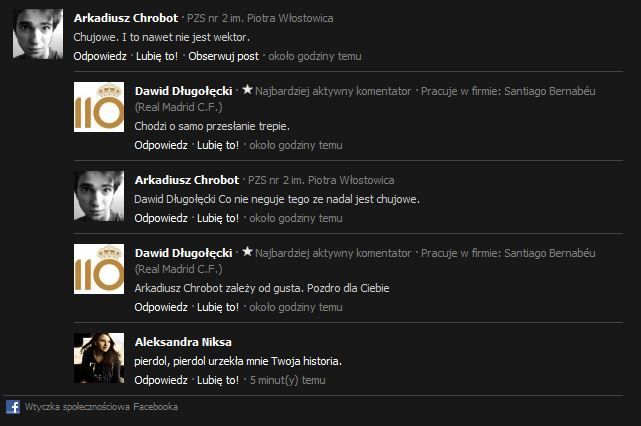The width and height of the screenshot is (641, 426).
Task: Reply to the 'Chodzi o samo przesłanie trepie' comment
Action: coord(161,145)
